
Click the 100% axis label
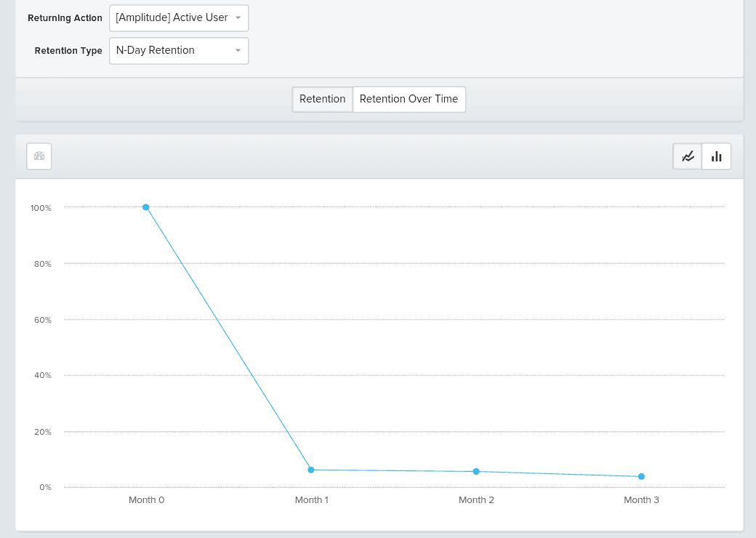[41, 207]
